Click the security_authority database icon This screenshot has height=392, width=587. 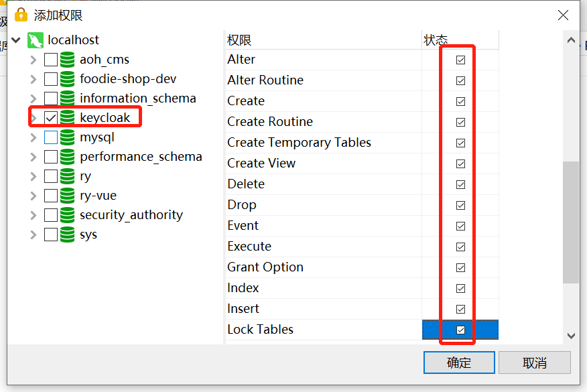pos(68,215)
